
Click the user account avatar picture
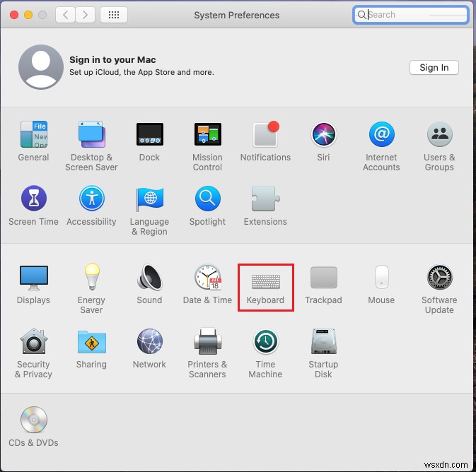(x=41, y=66)
